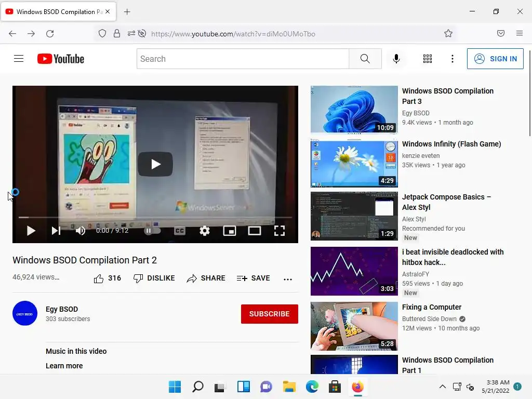Screen dimensions: 532x399
Task: Show hidden system tray icons
Action: 443,387
